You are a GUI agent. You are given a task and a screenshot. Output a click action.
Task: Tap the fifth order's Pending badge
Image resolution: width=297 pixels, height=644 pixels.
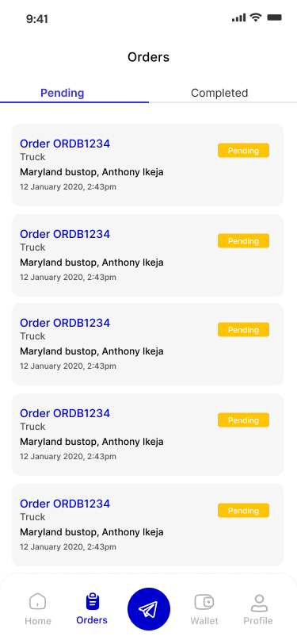pos(243,511)
